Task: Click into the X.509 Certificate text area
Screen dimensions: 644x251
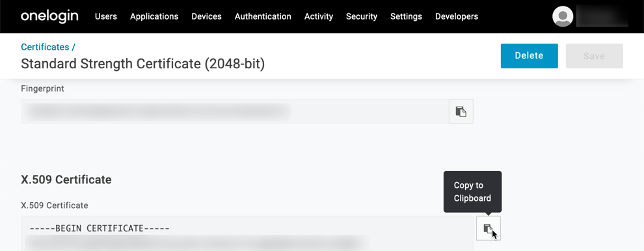Action: coord(247,233)
